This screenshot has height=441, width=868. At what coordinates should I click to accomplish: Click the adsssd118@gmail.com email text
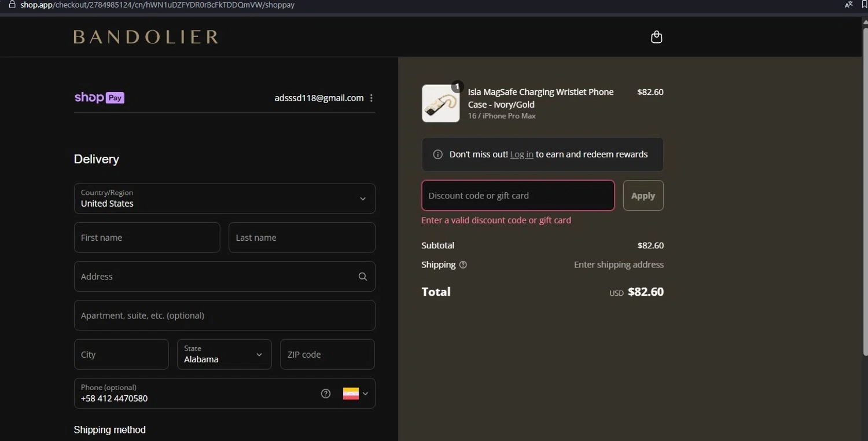[x=319, y=98]
